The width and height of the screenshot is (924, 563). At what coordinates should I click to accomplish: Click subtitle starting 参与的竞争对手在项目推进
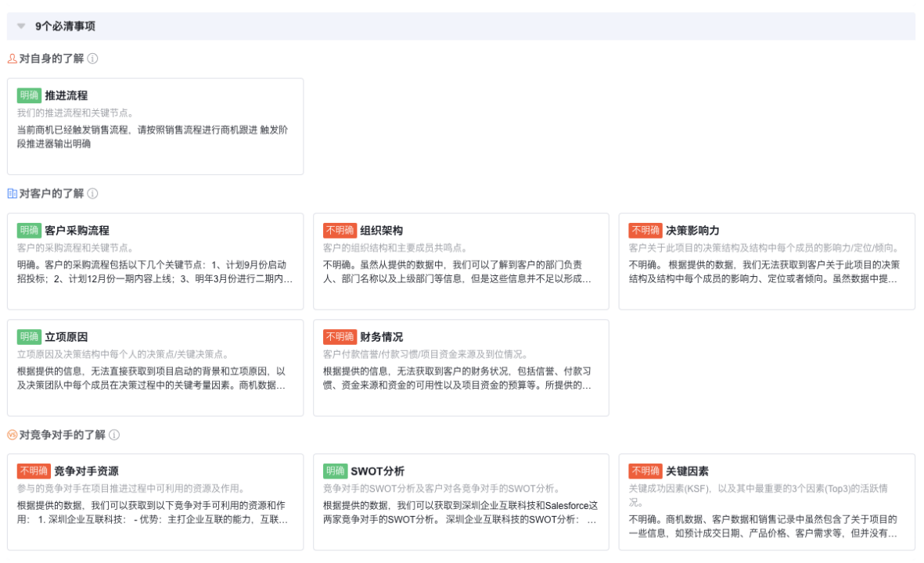point(131,489)
